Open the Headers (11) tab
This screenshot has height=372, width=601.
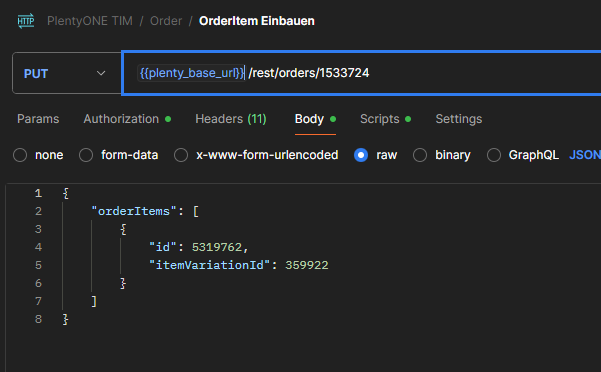click(x=231, y=119)
